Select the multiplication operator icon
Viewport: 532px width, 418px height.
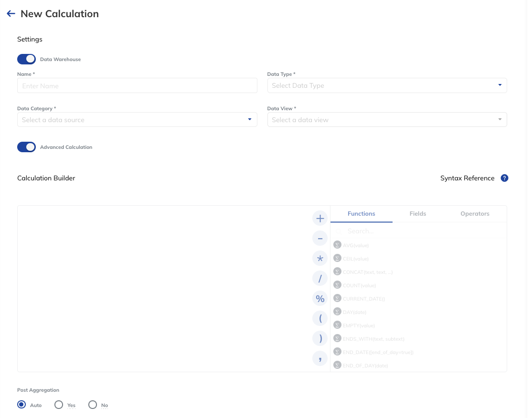(x=320, y=258)
